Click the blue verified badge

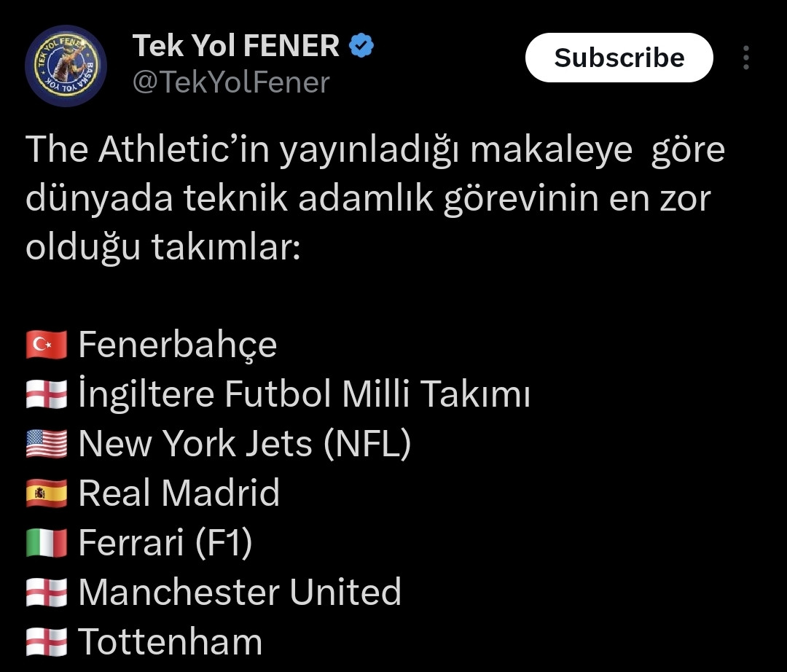pyautogui.click(x=362, y=47)
